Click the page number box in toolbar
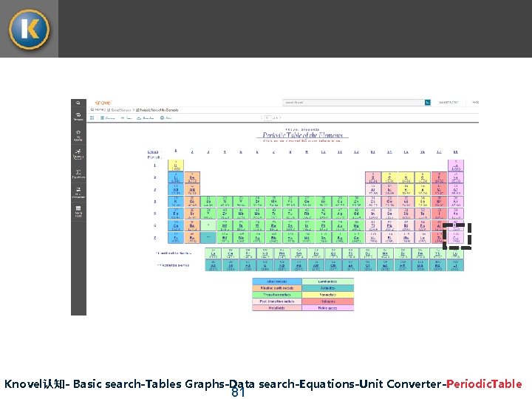This screenshot has height=399, width=532. [267, 117]
